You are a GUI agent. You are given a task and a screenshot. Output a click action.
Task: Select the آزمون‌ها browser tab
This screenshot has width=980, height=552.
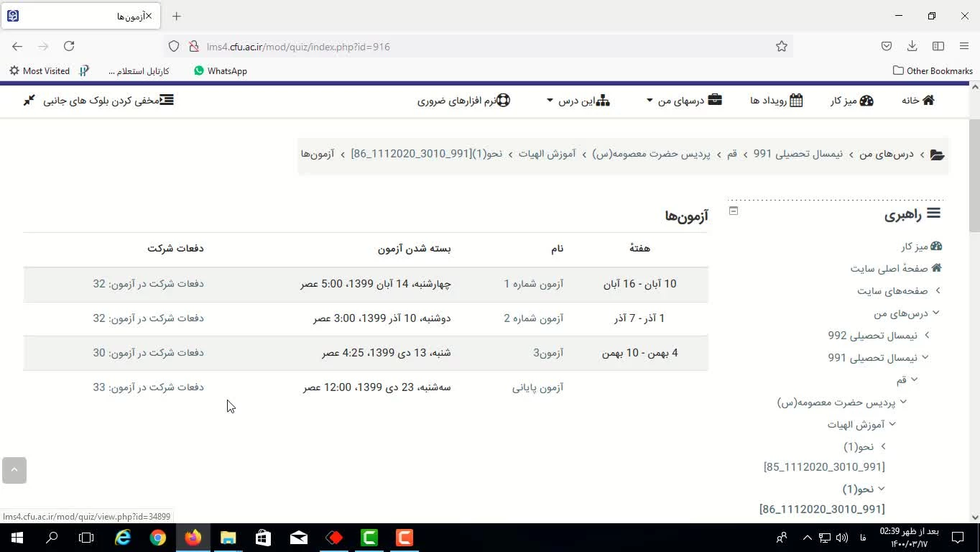pyautogui.click(x=79, y=16)
